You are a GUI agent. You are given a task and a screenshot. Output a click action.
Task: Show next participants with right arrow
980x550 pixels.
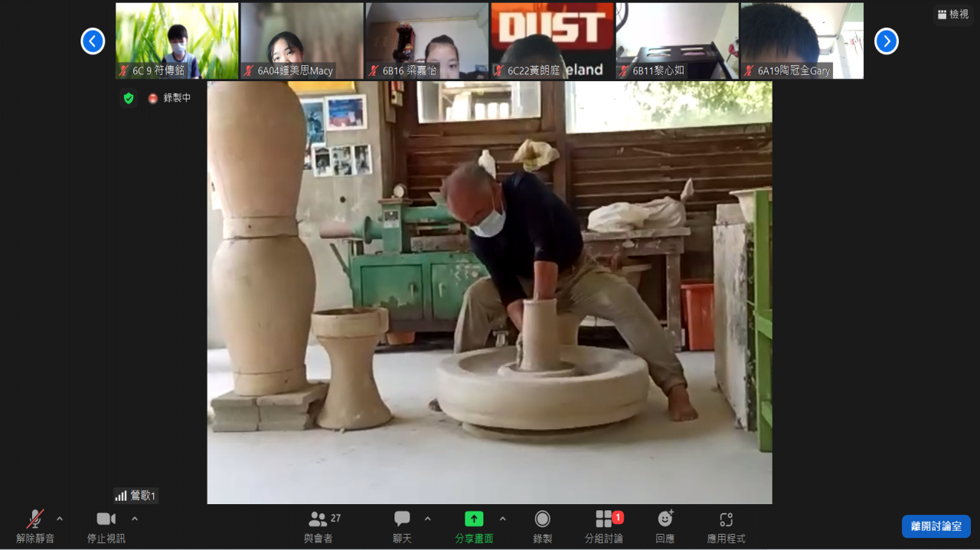pos(887,41)
